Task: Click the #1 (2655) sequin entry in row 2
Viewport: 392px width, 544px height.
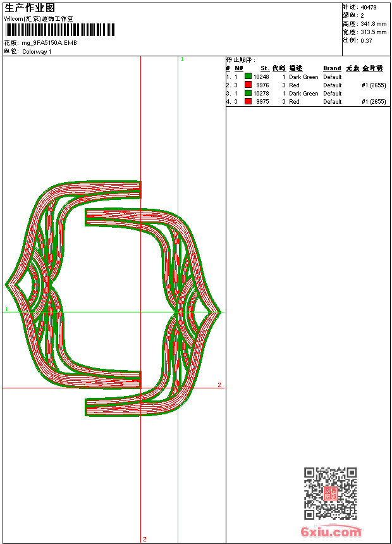Action: point(374,85)
